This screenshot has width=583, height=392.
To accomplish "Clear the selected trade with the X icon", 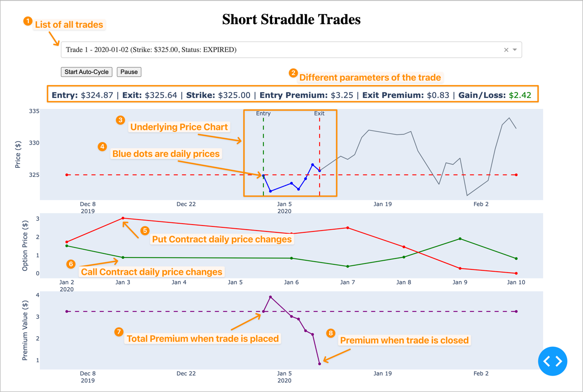I will [506, 50].
